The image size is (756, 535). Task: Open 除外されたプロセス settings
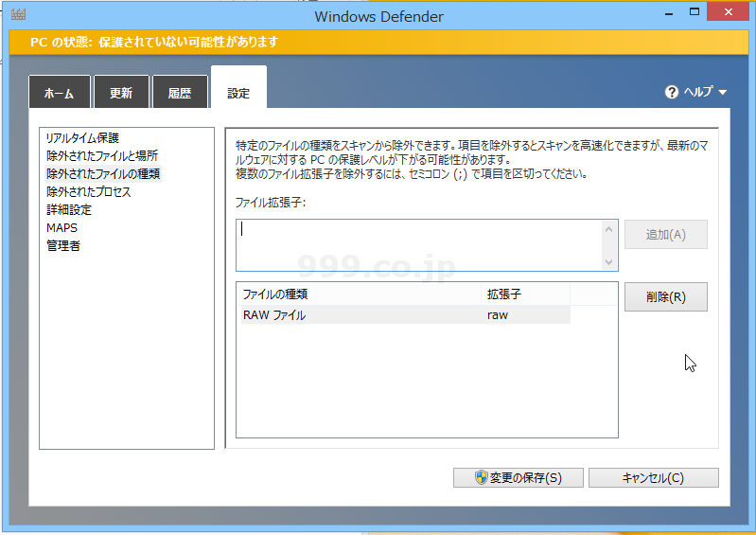click(x=88, y=191)
